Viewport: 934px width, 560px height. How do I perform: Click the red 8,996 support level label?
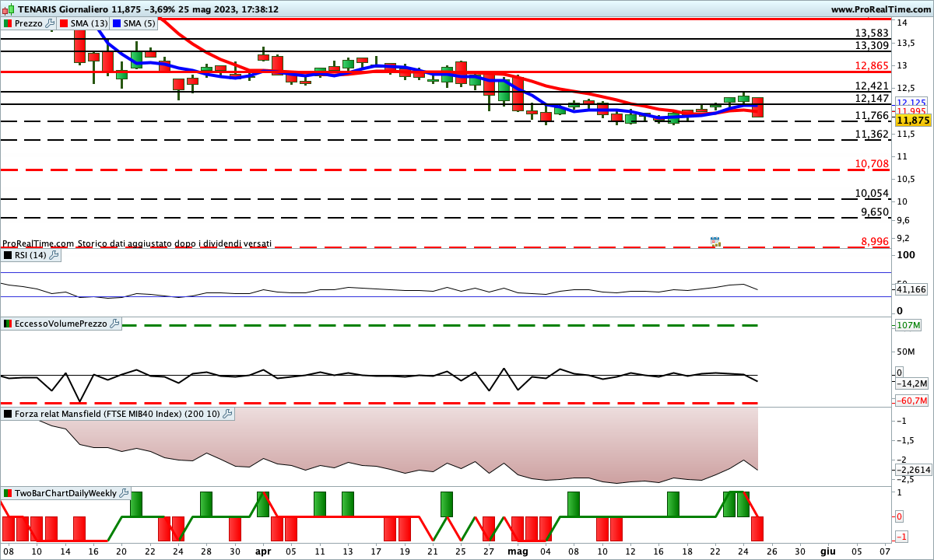tap(875, 242)
